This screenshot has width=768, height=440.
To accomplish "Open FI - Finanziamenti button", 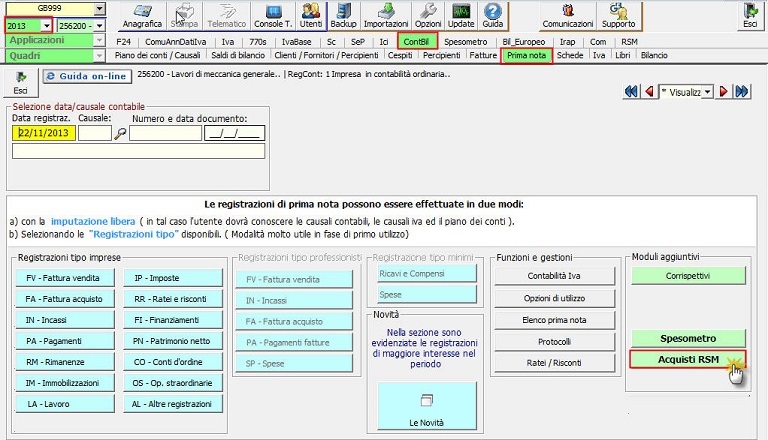I will 173,320.
